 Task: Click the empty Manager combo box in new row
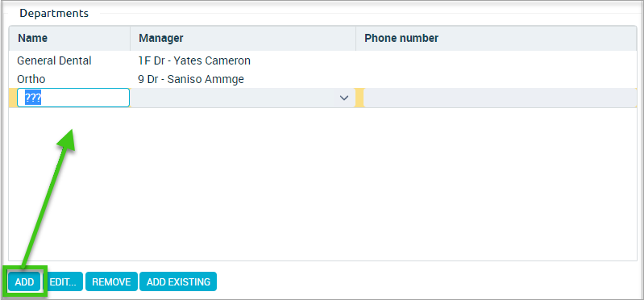243,98
